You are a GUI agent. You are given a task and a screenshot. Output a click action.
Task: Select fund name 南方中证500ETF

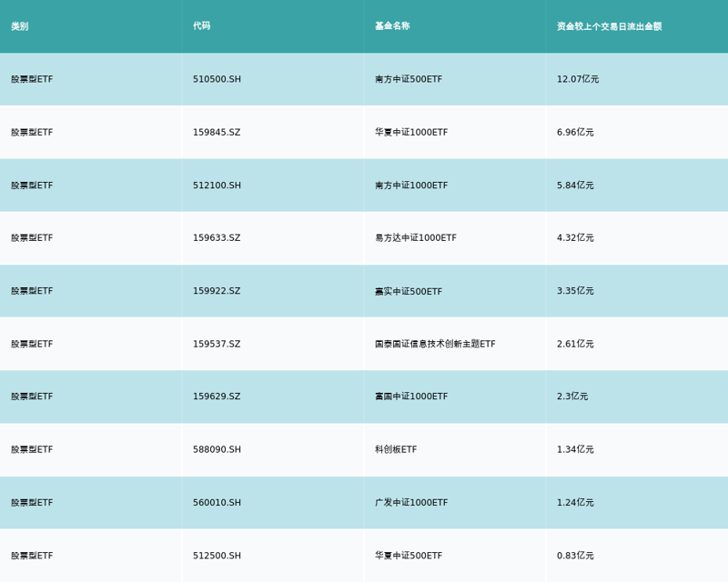[x=409, y=79]
